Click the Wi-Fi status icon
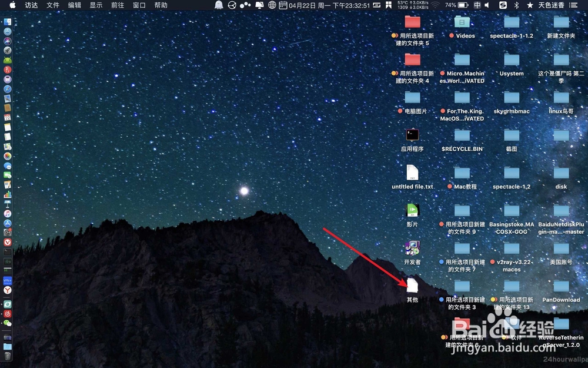588x368 pixels. 435,5
